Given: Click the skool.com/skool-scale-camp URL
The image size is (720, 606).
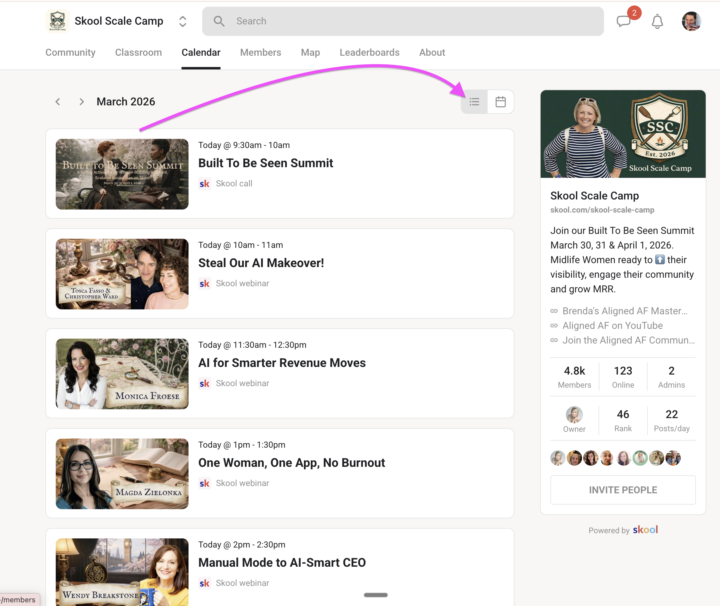Looking at the screenshot, I should [x=602, y=210].
